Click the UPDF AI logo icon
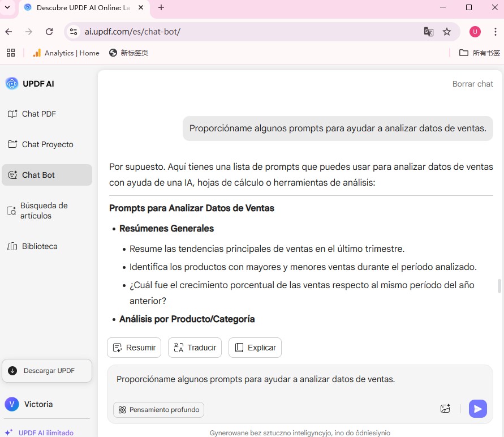This screenshot has width=504, height=437. pyautogui.click(x=12, y=84)
